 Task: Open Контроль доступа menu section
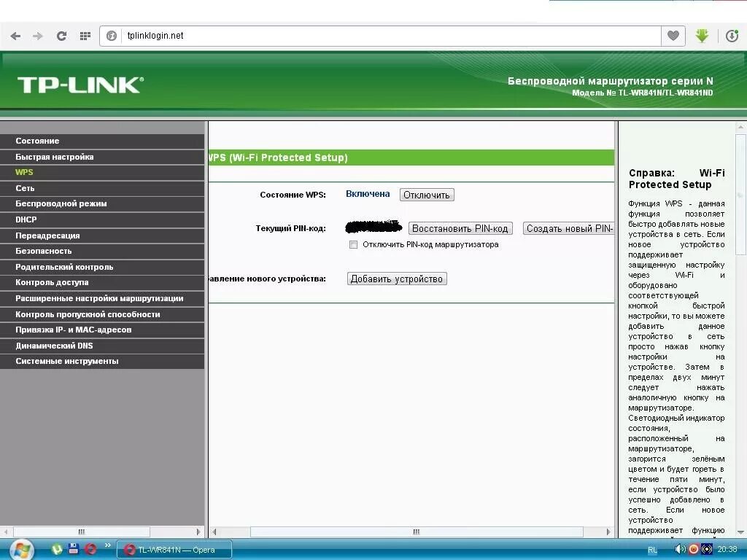tap(102, 282)
